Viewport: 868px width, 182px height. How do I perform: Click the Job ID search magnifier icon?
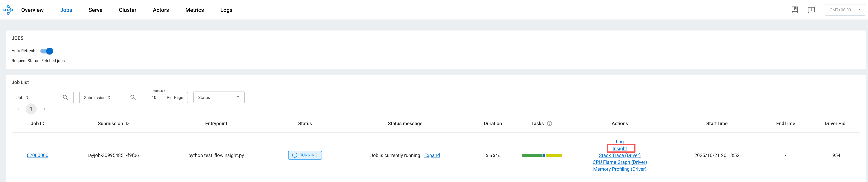65,98
